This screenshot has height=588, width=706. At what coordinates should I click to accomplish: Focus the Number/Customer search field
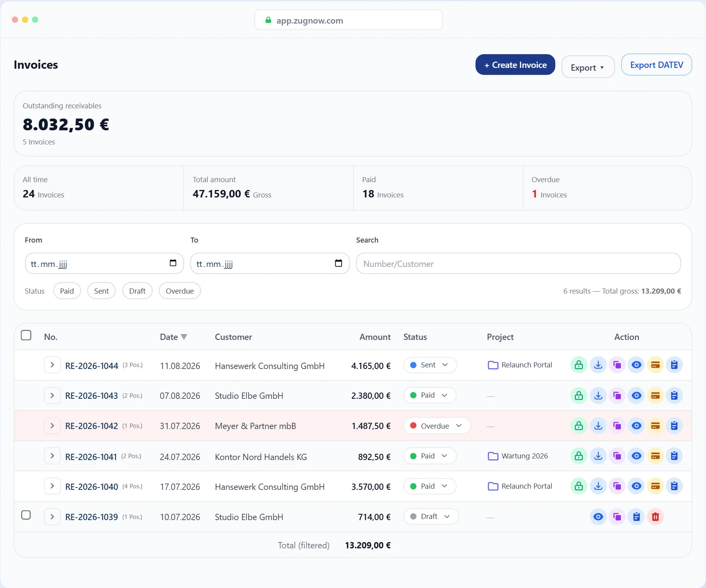click(518, 263)
